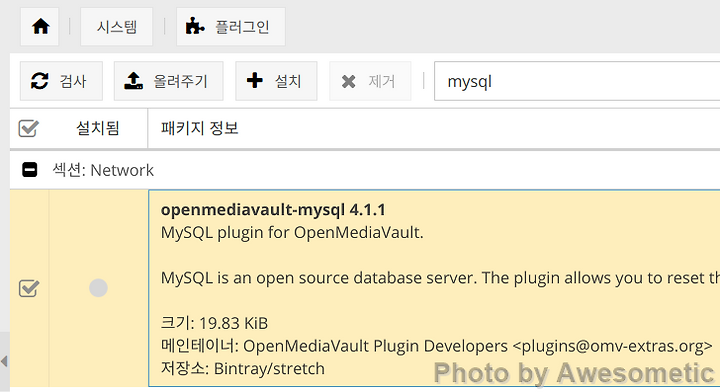Click the 크기: 19.83 KiB text

[x=214, y=323]
